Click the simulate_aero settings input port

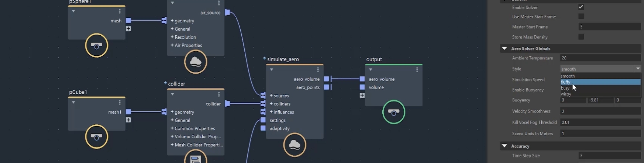(263, 120)
